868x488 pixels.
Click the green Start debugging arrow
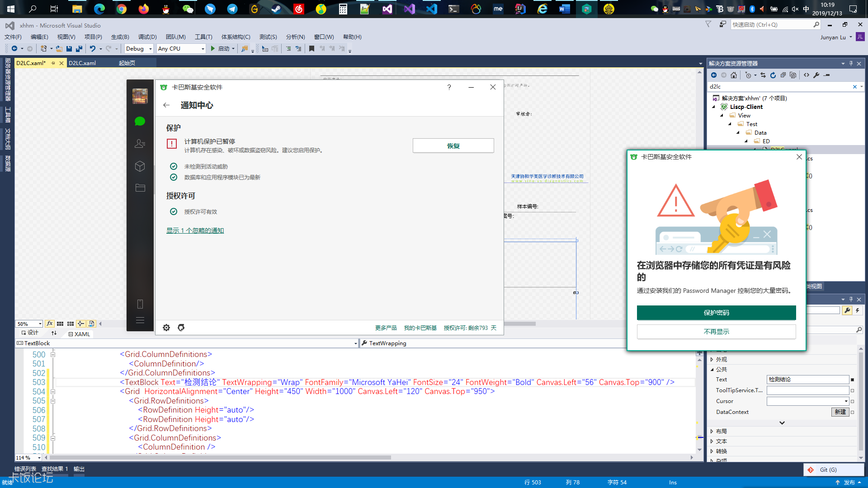coord(213,49)
